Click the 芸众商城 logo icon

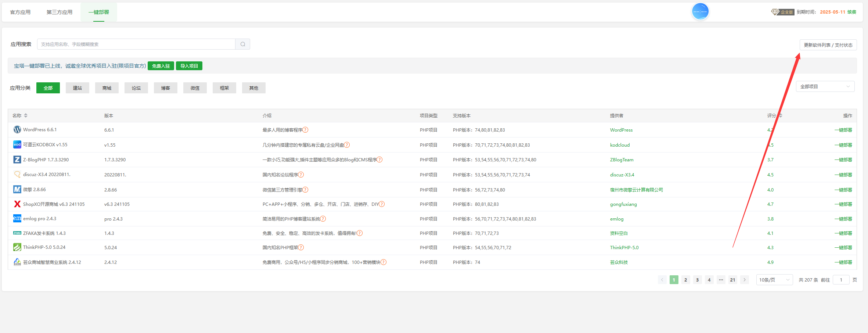tap(17, 262)
